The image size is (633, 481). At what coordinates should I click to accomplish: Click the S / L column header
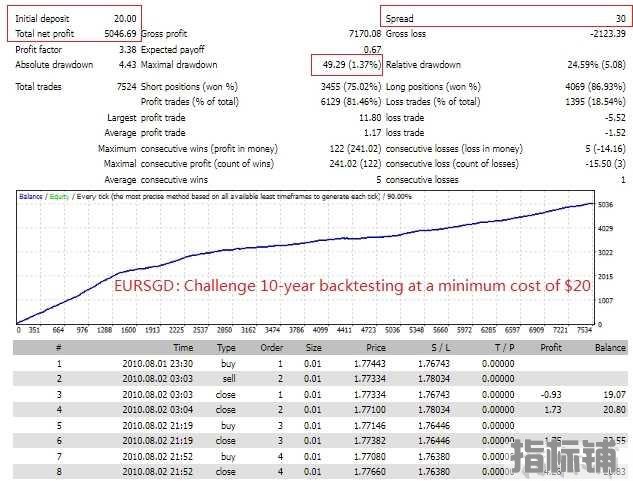click(x=440, y=348)
